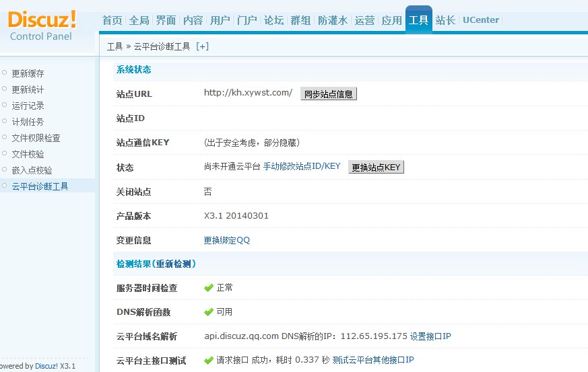Open 运行记录 in the sidebar
The image size is (588, 372).
point(28,106)
